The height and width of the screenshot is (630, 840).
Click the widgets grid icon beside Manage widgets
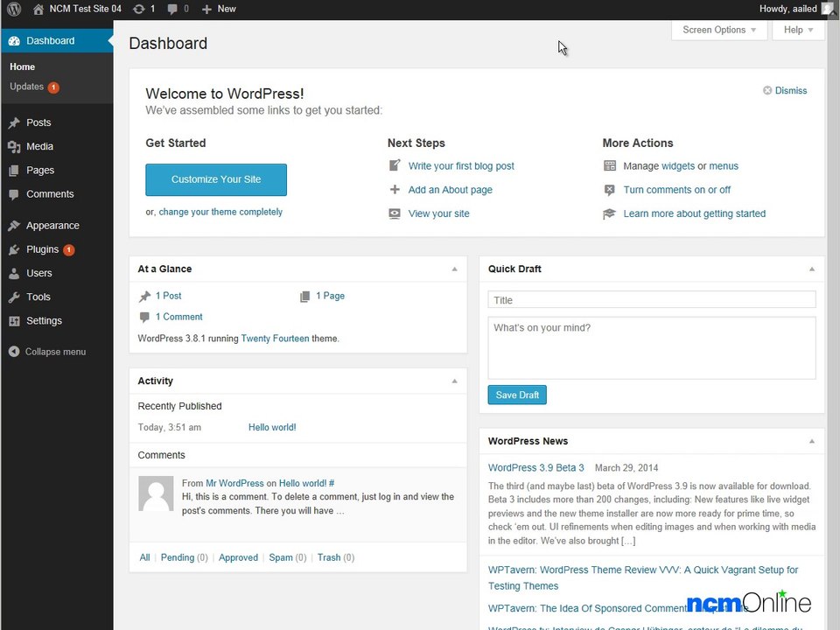[610, 165]
